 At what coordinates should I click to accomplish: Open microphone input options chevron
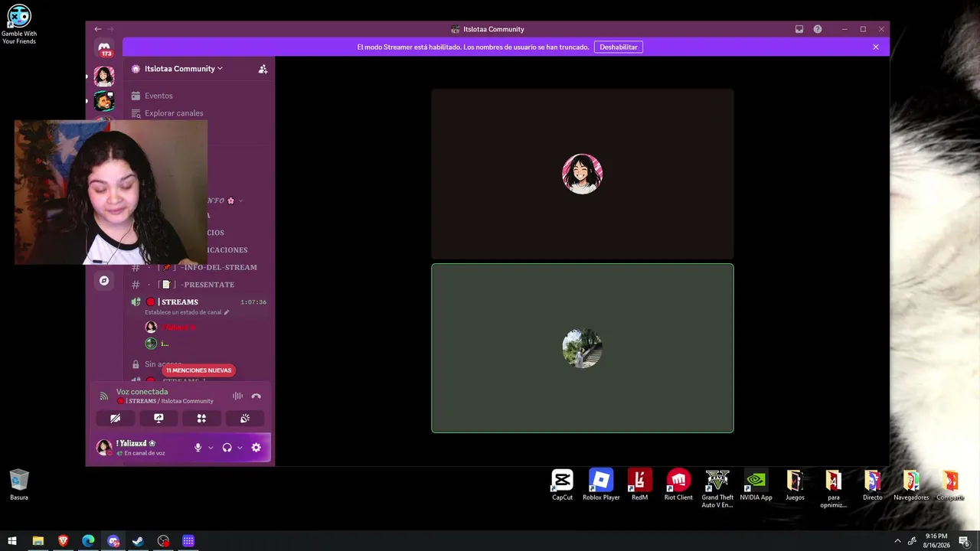(211, 448)
